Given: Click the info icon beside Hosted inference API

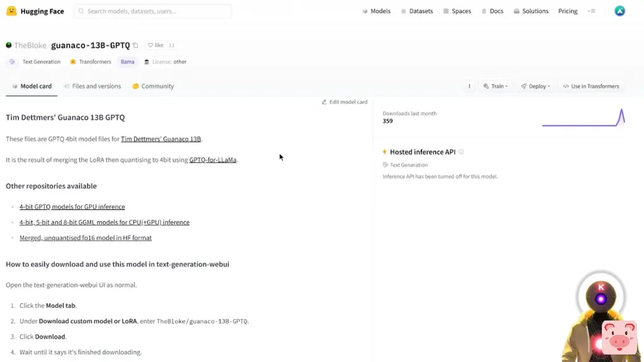Looking at the screenshot, I should pyautogui.click(x=461, y=152).
